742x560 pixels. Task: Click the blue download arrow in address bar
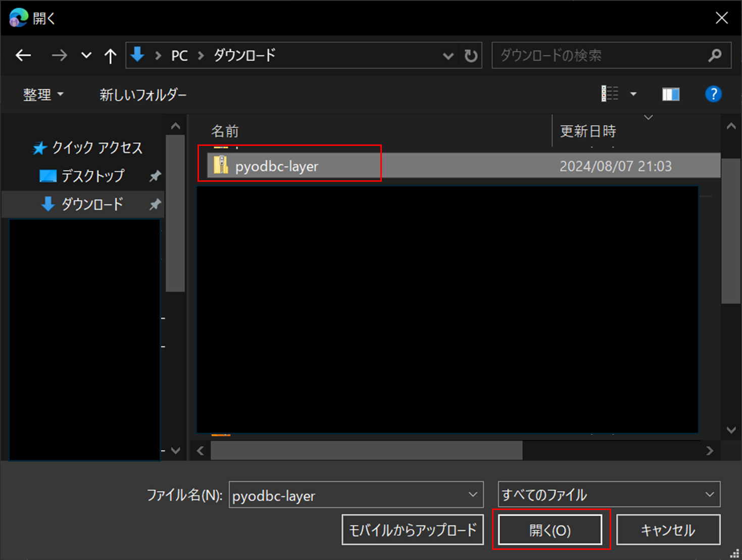pos(137,55)
